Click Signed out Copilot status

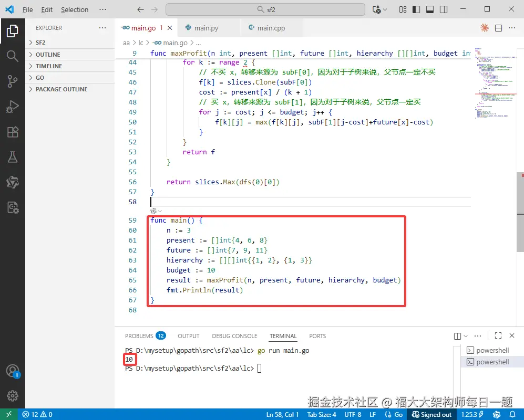click(431, 414)
